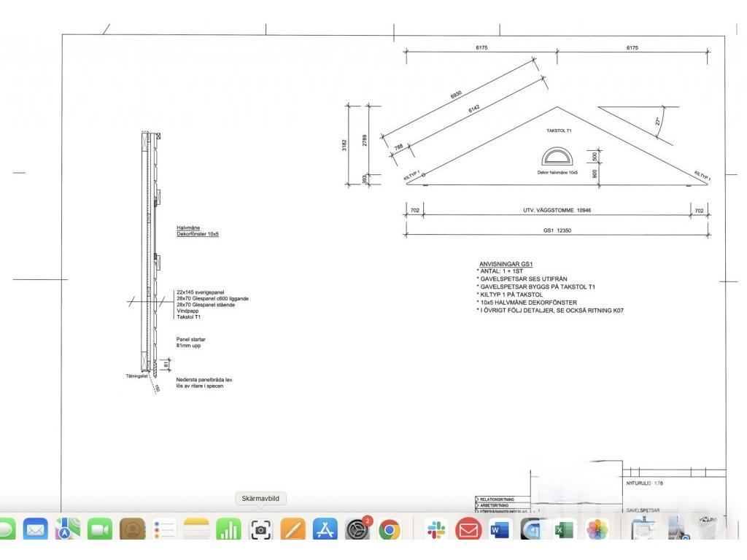Click the half-moon decor window in drawing
This screenshot has width=747, height=560.
[557, 157]
